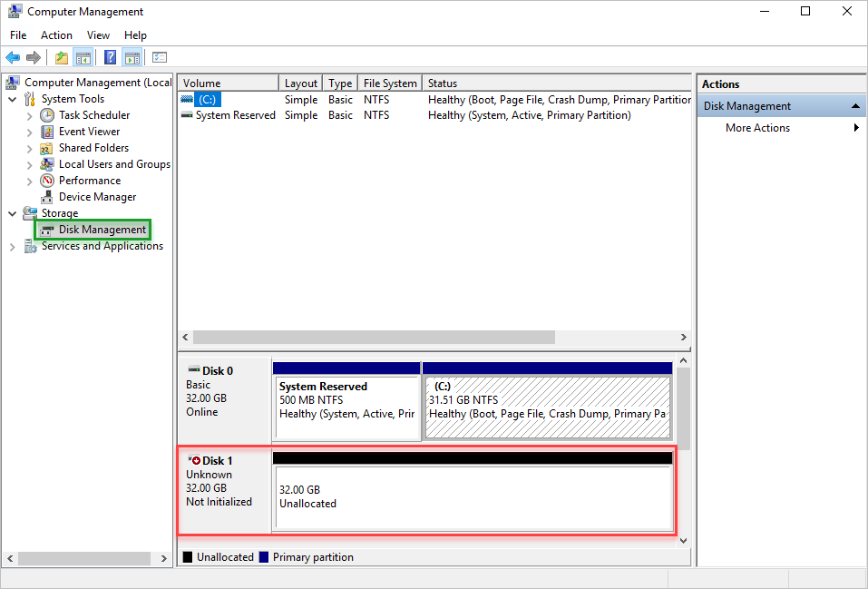
Task: Select the Event Viewer tree node
Action: pos(89,132)
